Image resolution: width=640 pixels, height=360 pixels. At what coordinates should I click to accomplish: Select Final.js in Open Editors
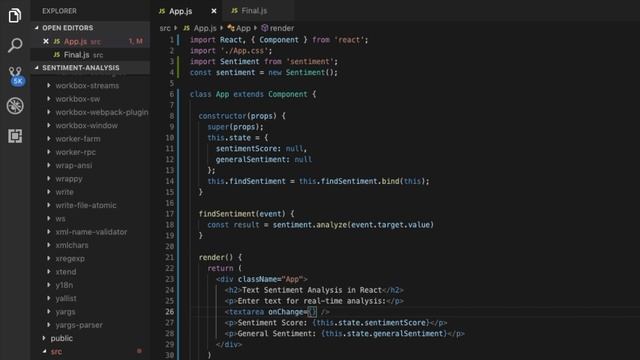click(x=91, y=55)
